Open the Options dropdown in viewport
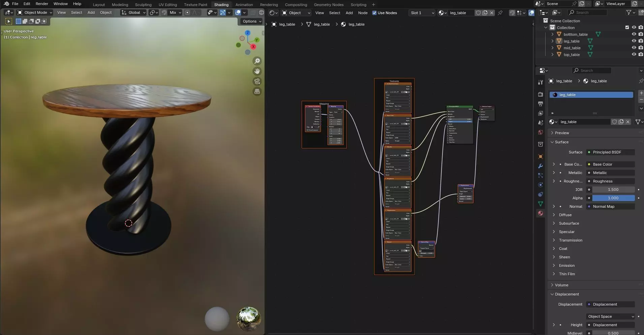 click(x=252, y=21)
